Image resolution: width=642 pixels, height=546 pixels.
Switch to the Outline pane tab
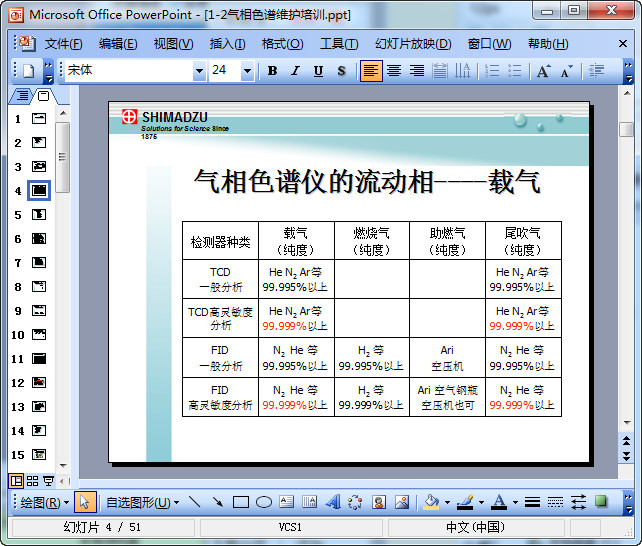[22, 96]
